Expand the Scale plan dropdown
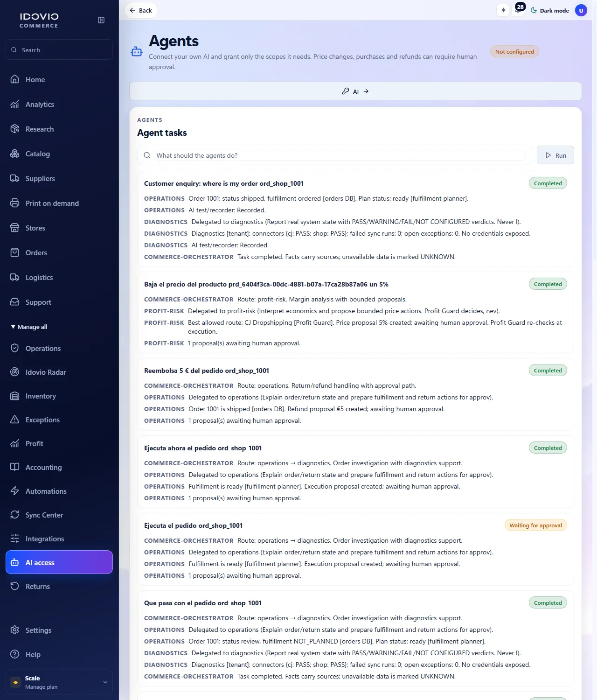Image resolution: width=597 pixels, height=700 pixels. point(59,682)
